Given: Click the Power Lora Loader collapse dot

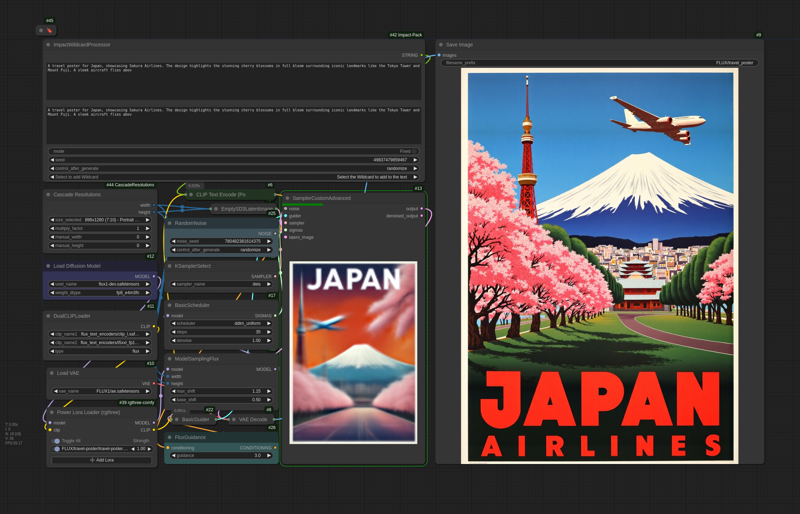Looking at the screenshot, I should pos(52,412).
